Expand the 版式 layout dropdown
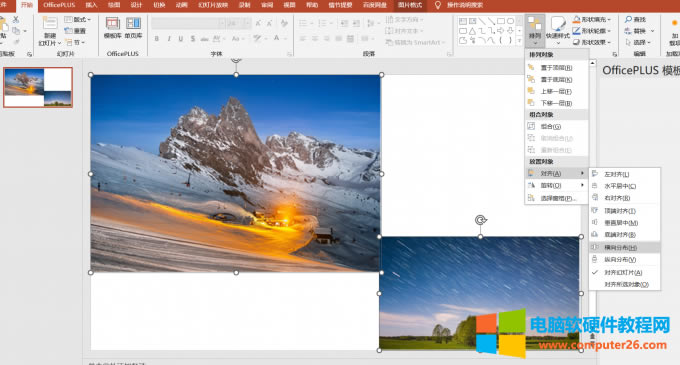 (x=78, y=20)
